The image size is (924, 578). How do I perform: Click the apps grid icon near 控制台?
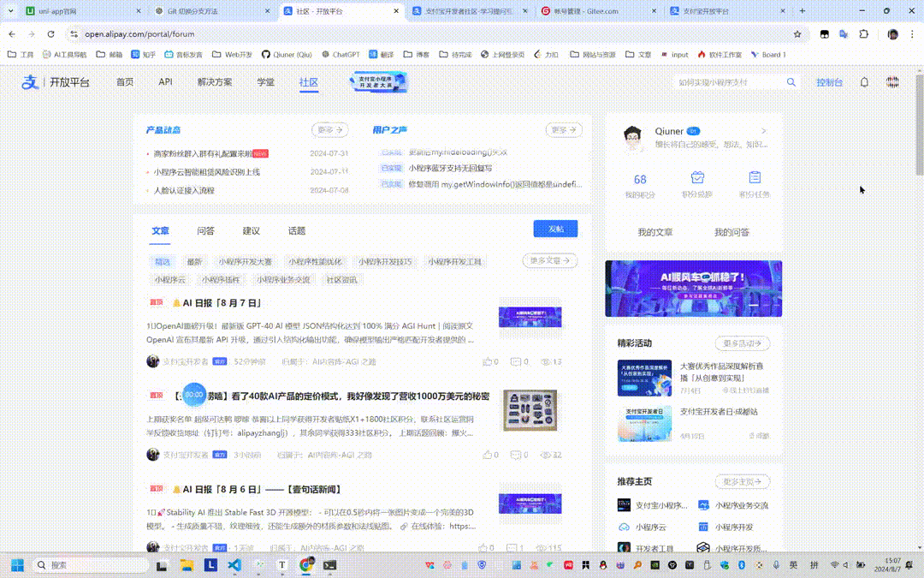click(x=892, y=81)
